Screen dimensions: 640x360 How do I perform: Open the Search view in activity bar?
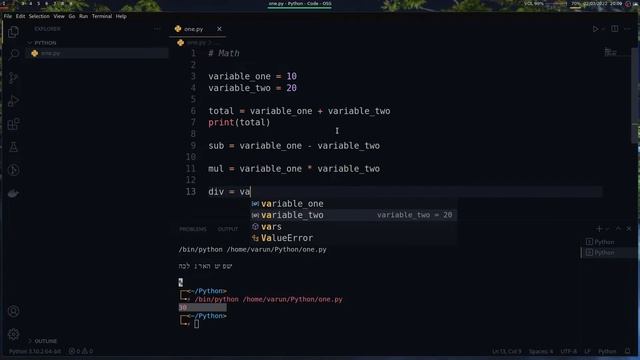coord(13,55)
